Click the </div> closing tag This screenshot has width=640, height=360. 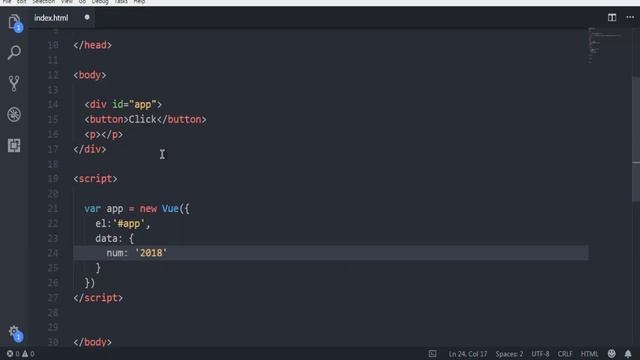90,149
